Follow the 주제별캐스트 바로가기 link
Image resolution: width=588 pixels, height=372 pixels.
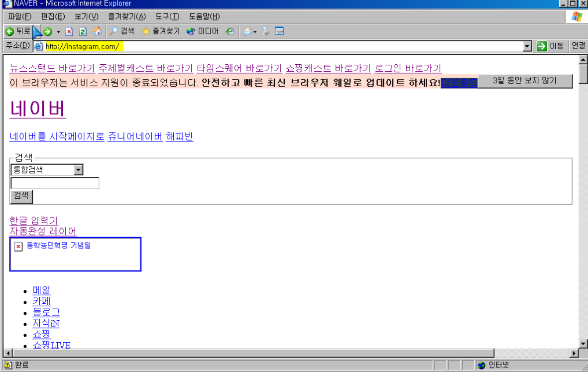146,68
